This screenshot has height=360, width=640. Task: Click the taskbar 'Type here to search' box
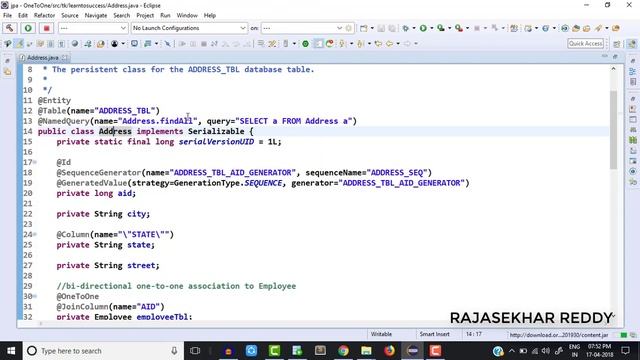103,351
